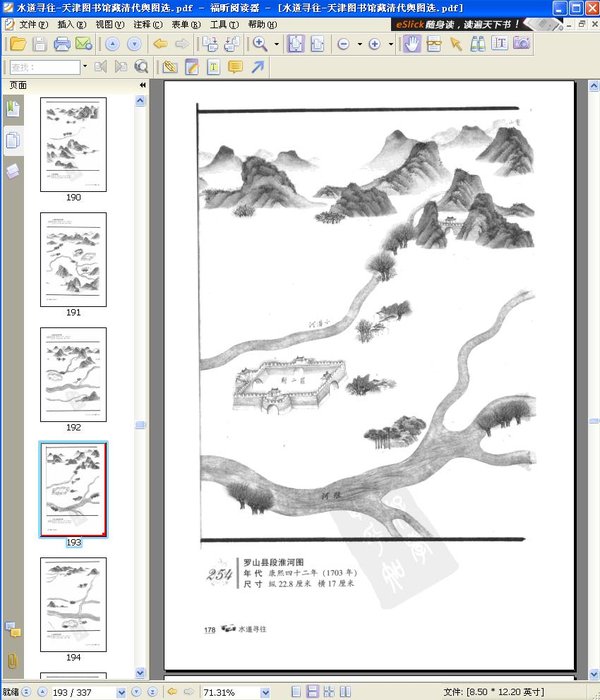Open the Comments sidebar panel icon

[x=13, y=629]
